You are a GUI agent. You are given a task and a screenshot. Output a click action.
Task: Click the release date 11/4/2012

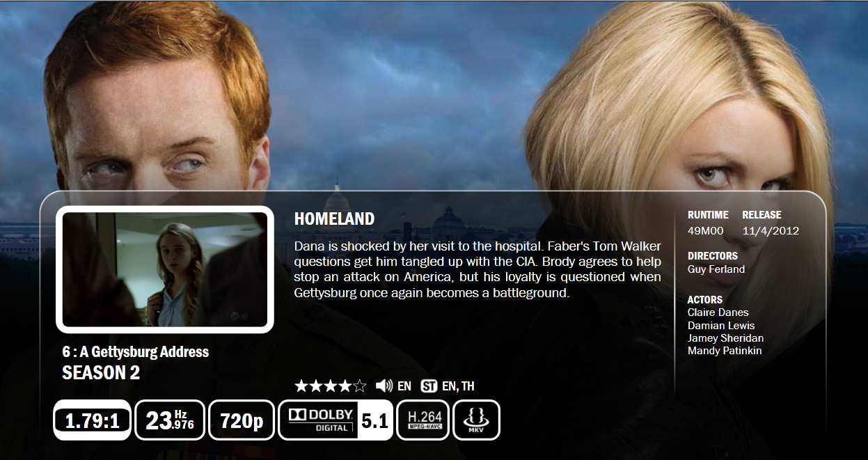(771, 231)
